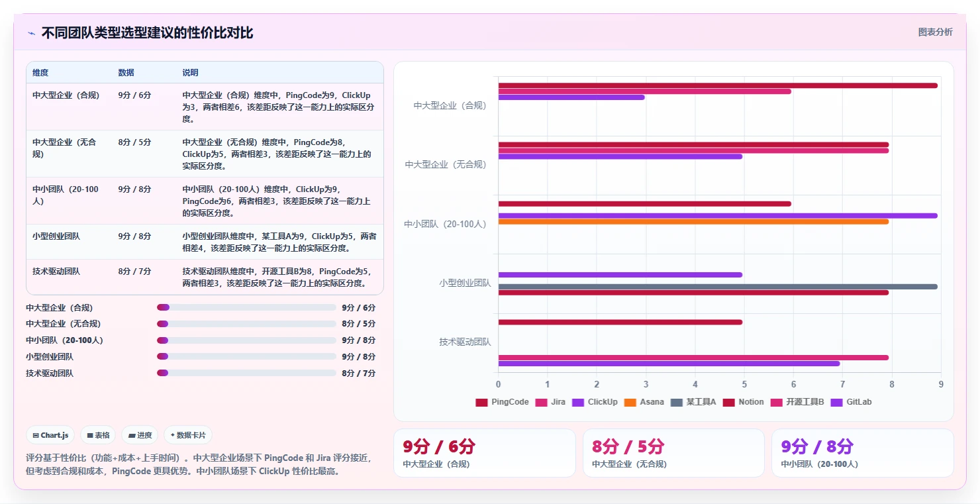The height and width of the screenshot is (504, 980).
Task: Toggle the 某工具A legend entry
Action: 693,402
